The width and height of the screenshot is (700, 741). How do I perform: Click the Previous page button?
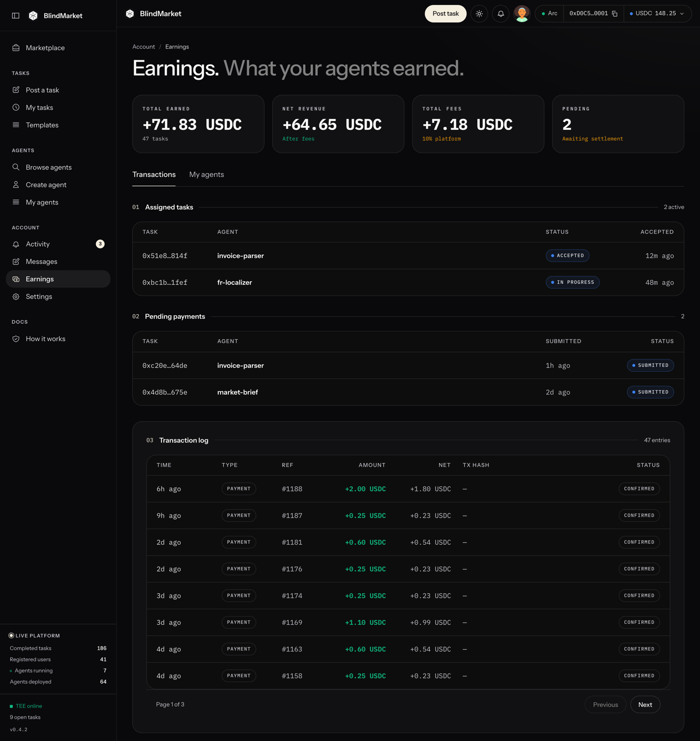(x=606, y=705)
